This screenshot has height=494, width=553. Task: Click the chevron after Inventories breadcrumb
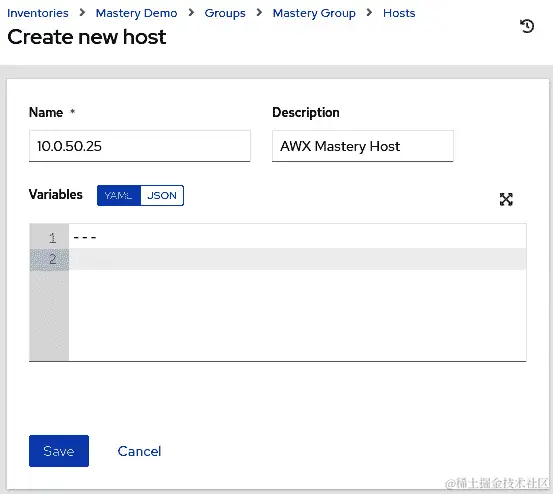coord(83,13)
